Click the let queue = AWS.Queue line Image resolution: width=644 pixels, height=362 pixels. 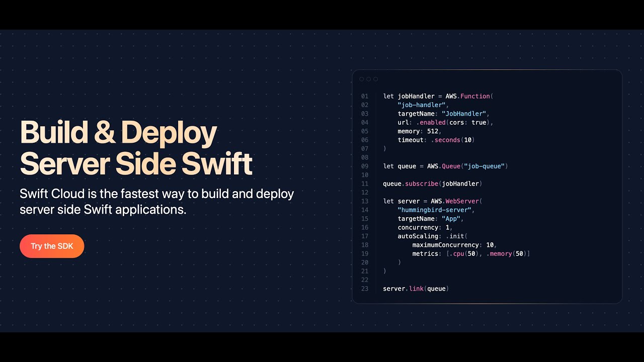point(445,166)
